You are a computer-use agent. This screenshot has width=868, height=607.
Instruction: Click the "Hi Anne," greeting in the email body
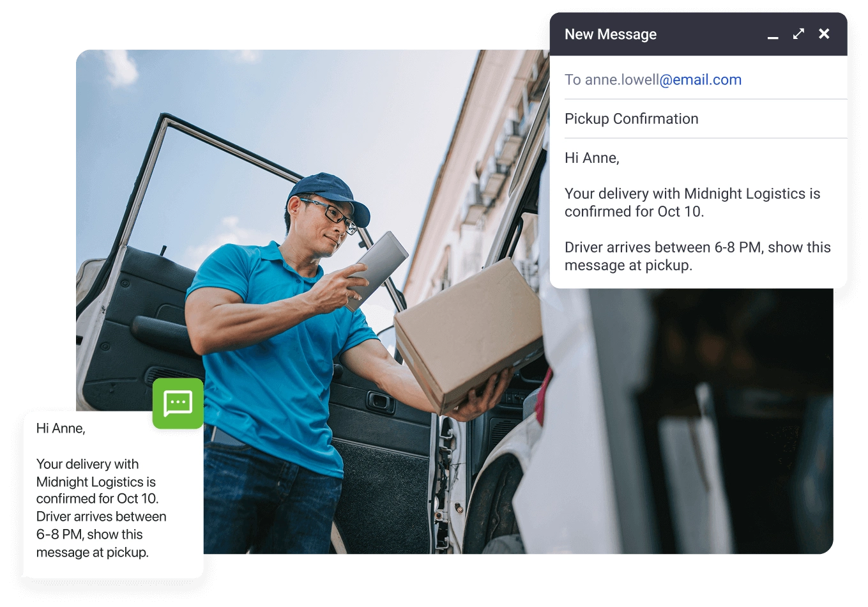coord(591,158)
